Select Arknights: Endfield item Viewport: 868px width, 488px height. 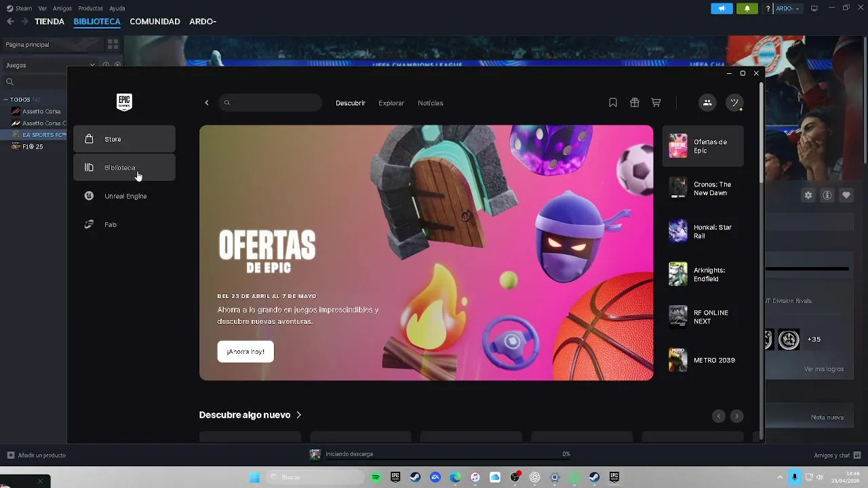(703, 274)
